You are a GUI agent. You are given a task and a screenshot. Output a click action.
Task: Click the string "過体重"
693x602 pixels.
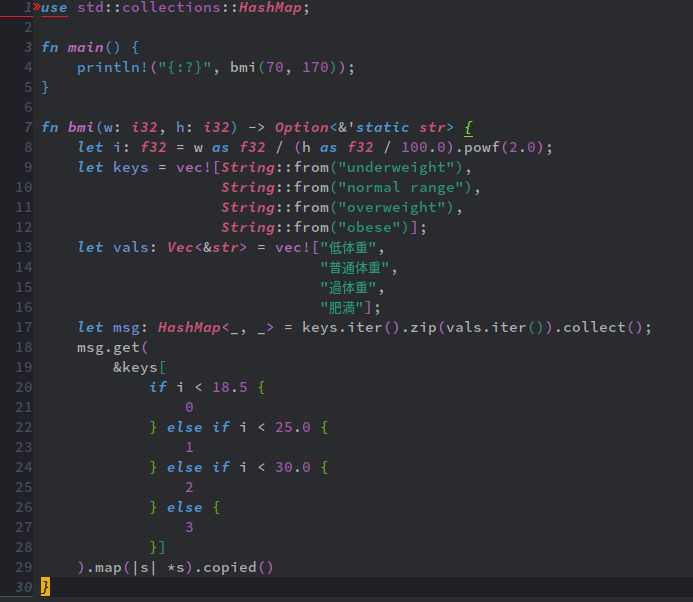click(348, 288)
